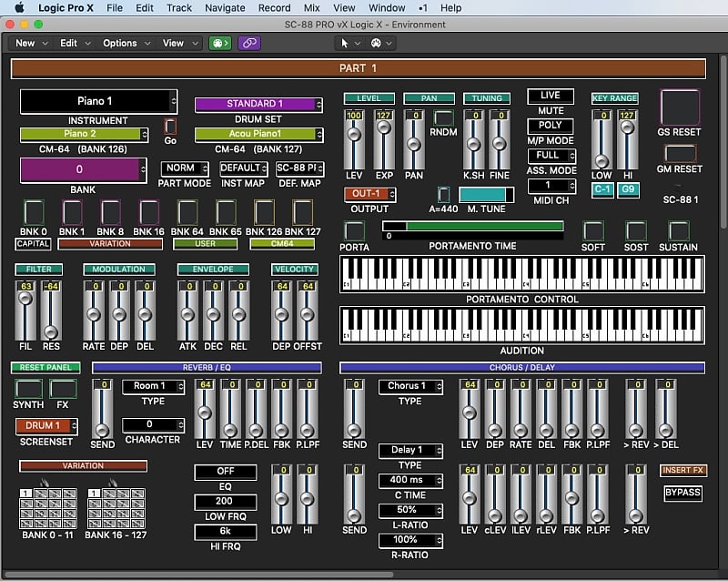Open the Environment window's View menu

tap(180, 43)
